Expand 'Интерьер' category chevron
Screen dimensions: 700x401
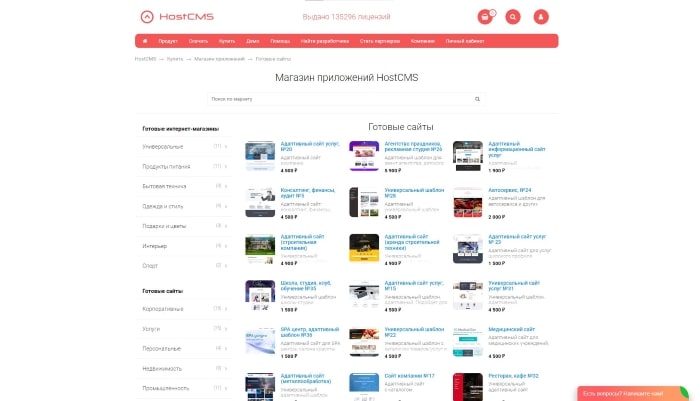tap(226, 246)
